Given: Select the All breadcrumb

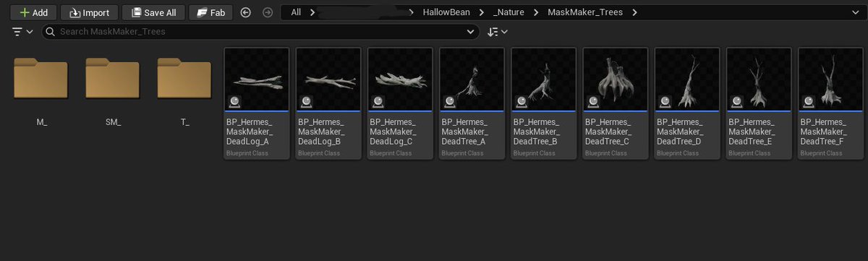Looking at the screenshot, I should point(296,12).
